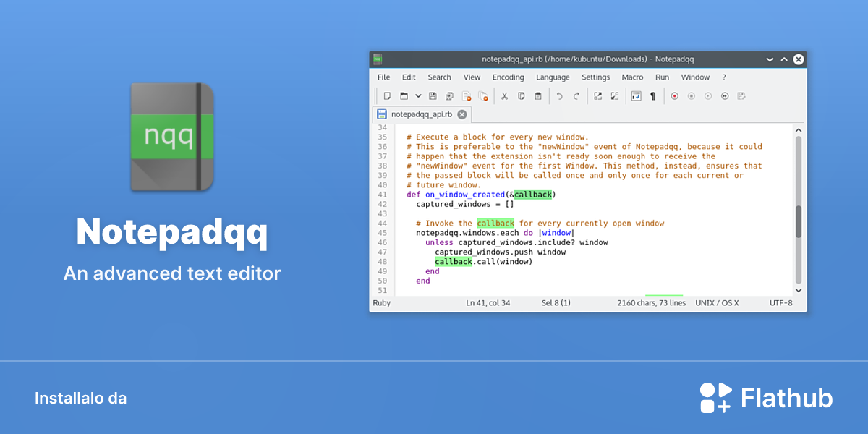This screenshot has width=868, height=434.
Task: Select the notepadqq_api.rb tab
Action: pos(421,114)
